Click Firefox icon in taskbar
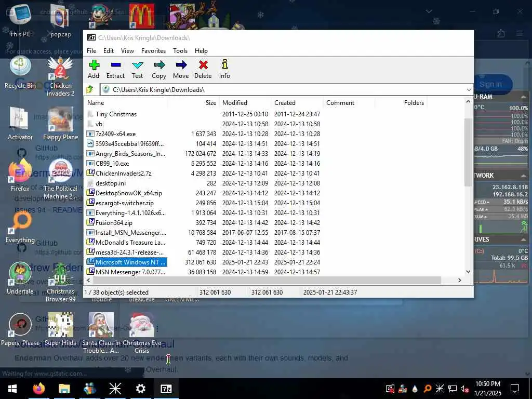Image resolution: width=532 pixels, height=399 pixels. click(x=38, y=389)
